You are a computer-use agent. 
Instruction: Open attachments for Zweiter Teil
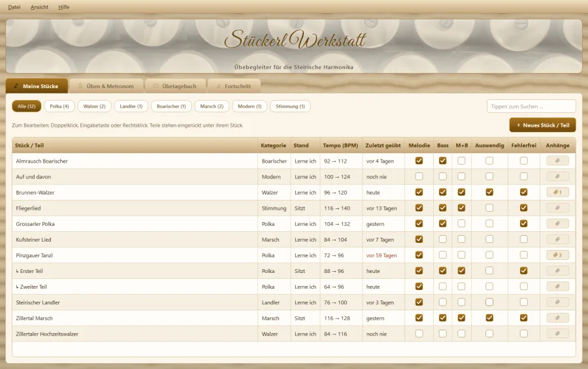558,287
